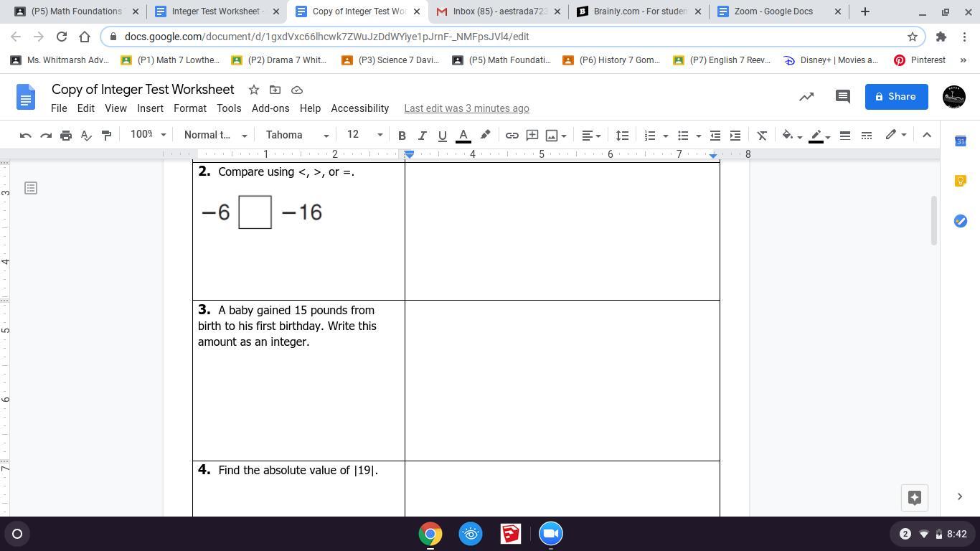The height and width of the screenshot is (551, 980).
Task: Open the Add-ons menu
Action: point(270,108)
